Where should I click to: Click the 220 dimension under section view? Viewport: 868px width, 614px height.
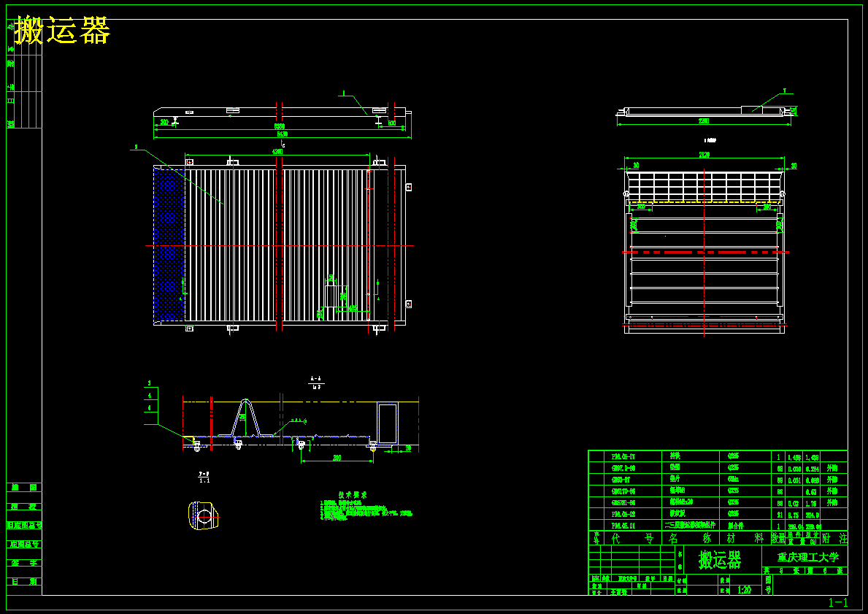point(337,458)
